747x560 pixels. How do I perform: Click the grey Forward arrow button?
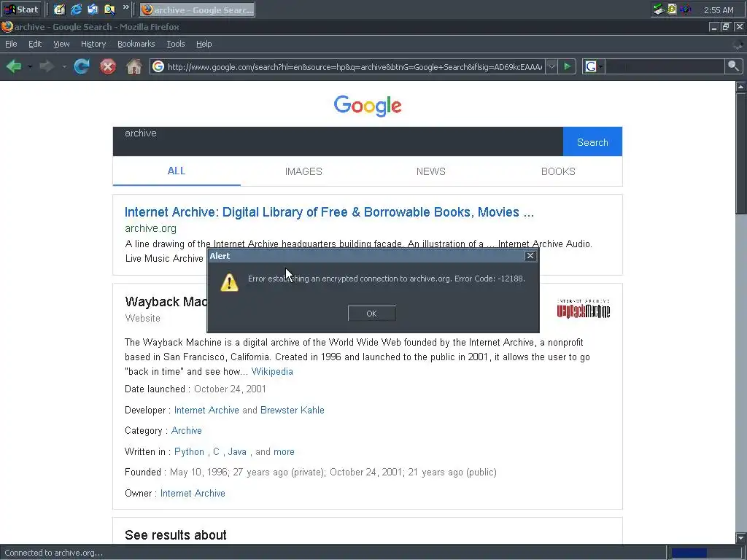tap(46, 66)
